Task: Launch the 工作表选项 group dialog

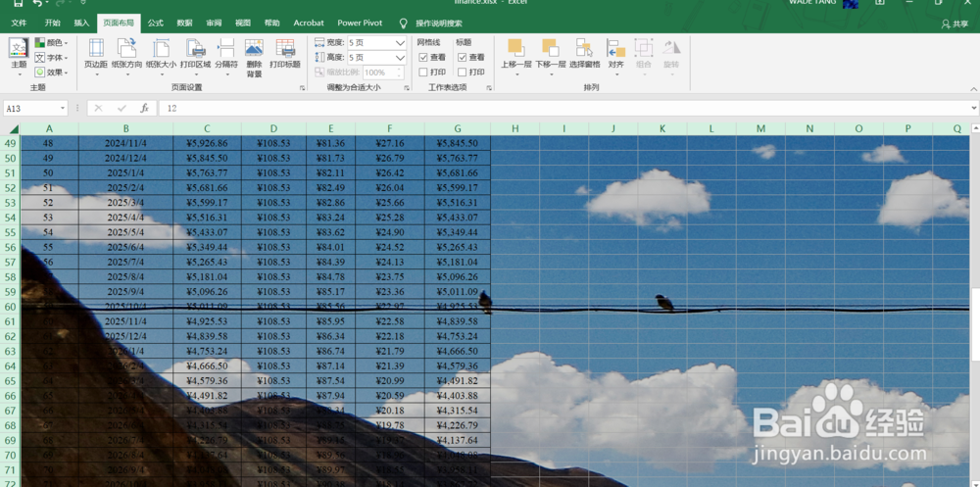Action: click(488, 88)
